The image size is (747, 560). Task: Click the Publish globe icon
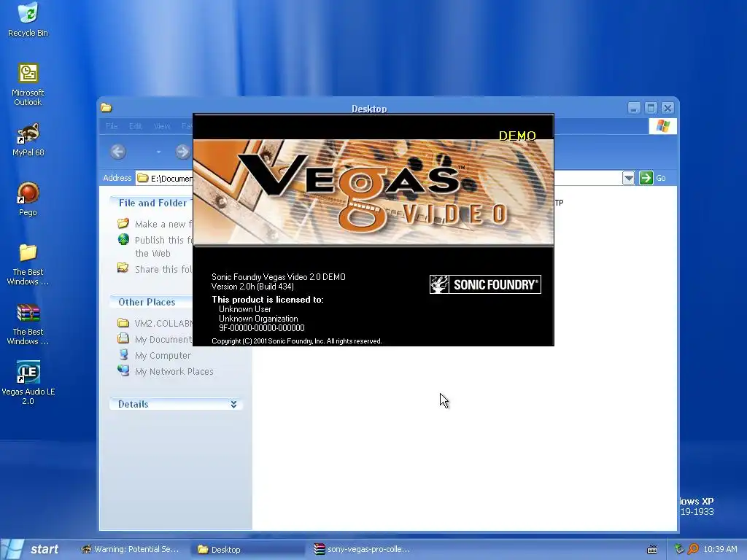123,239
